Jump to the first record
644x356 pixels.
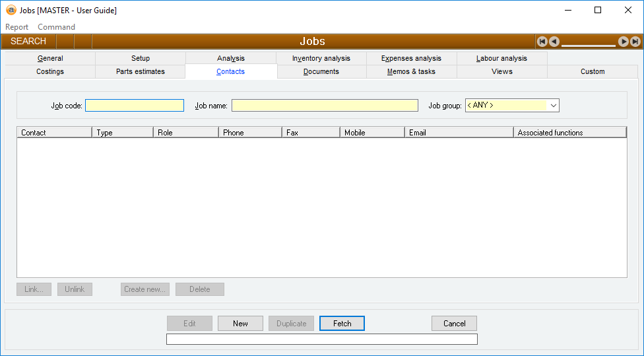click(542, 42)
